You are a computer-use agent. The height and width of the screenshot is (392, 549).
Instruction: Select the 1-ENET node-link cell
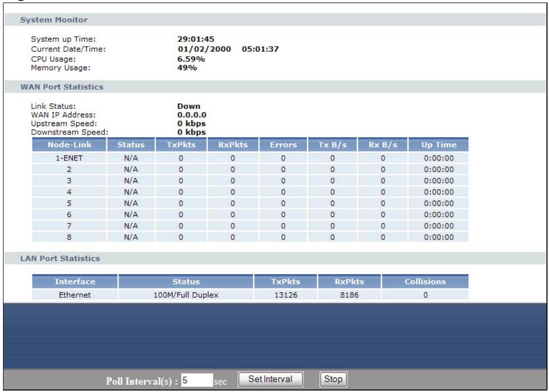[x=69, y=158]
